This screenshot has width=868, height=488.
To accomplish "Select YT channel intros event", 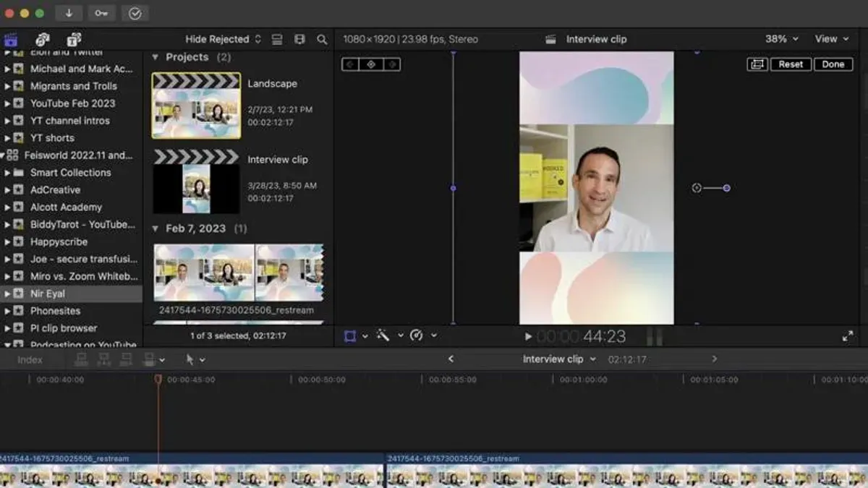I will click(x=69, y=121).
